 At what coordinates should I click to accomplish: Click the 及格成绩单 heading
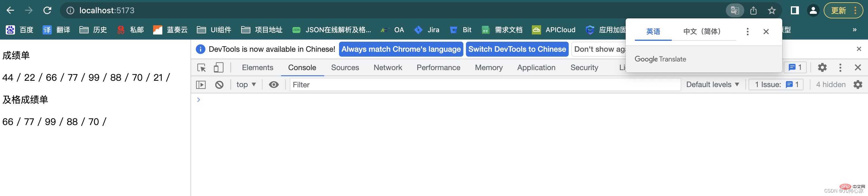[25, 100]
